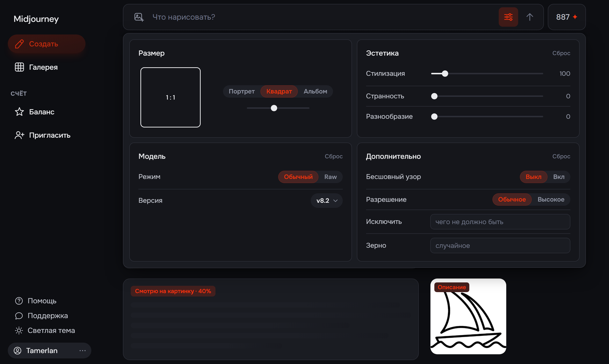Click the Стилизация slider handle

(x=445, y=74)
